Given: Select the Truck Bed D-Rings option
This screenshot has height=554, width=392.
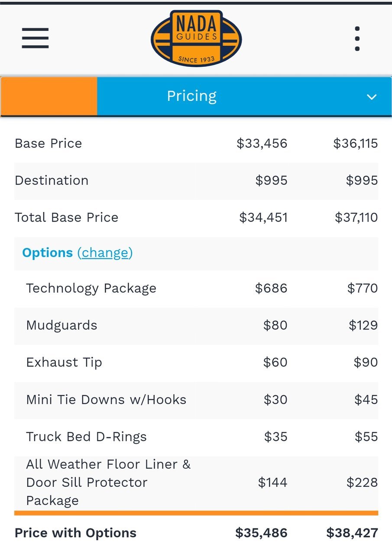Looking at the screenshot, I should pyautogui.click(x=196, y=437).
